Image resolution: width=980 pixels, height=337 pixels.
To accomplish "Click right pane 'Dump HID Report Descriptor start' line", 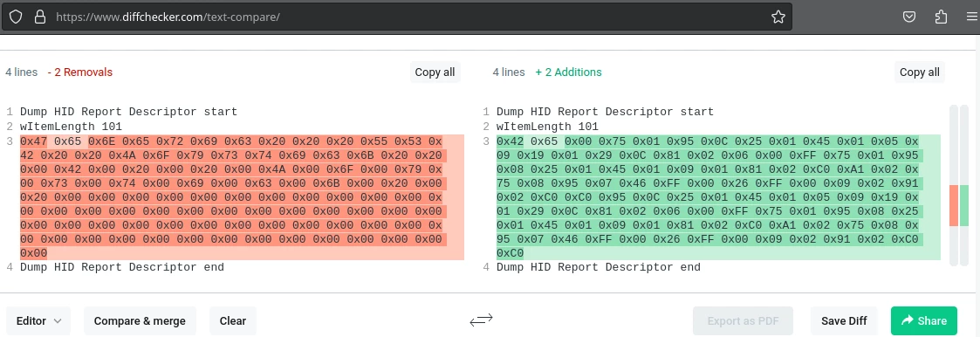I will [605, 112].
